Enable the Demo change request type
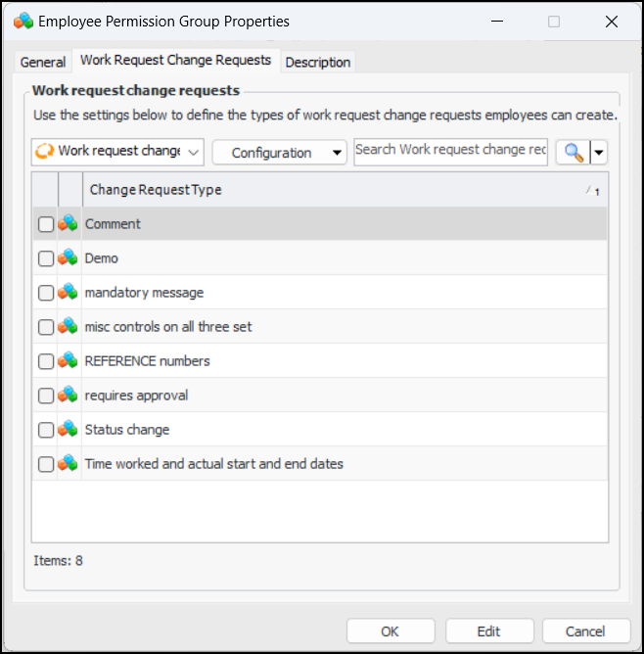The image size is (644, 654). (x=46, y=259)
